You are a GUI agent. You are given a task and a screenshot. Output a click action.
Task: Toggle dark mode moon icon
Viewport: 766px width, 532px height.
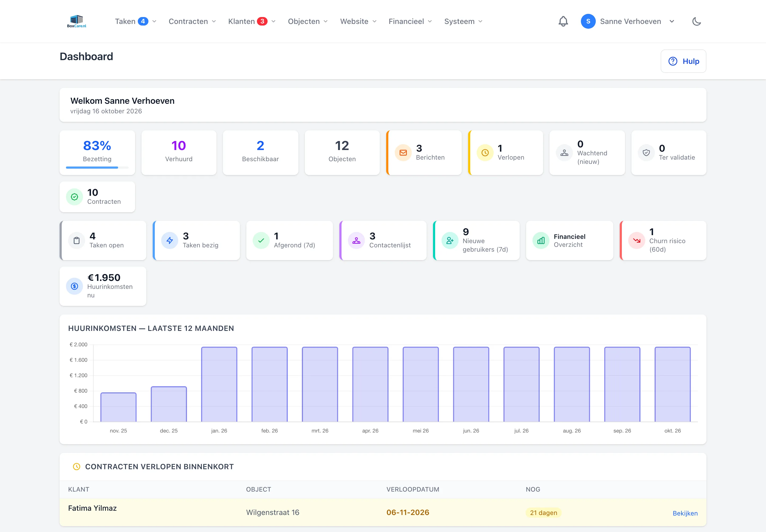click(696, 21)
